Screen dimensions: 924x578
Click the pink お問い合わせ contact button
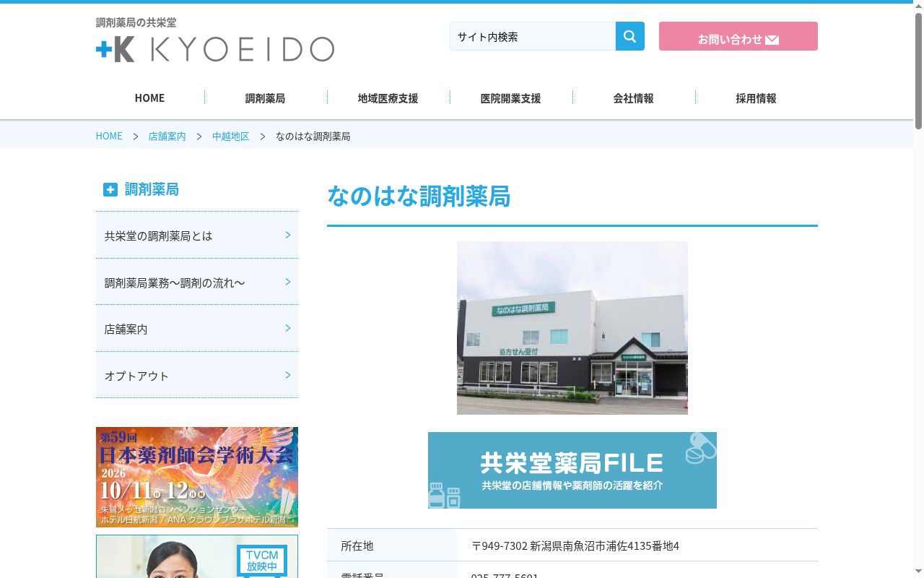(x=738, y=36)
